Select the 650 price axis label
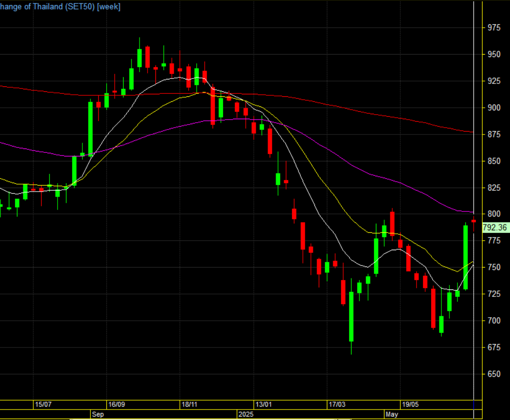Image resolution: width=510 pixels, height=420 pixels. pyautogui.click(x=494, y=374)
